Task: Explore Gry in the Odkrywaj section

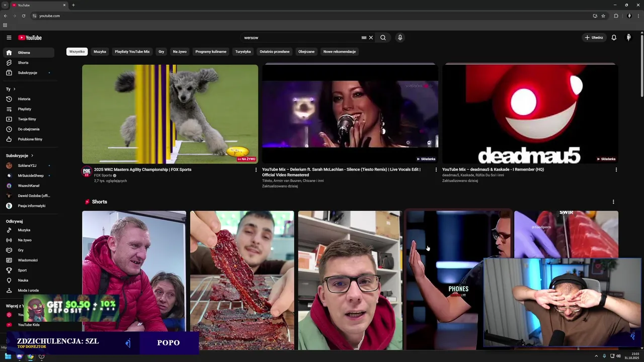Action: 29,250
